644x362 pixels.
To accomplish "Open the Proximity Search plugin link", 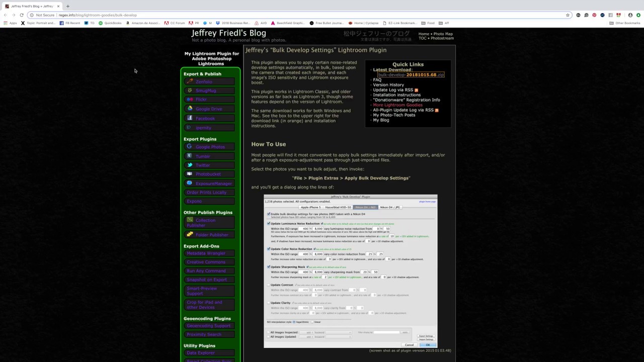I will coord(204,334).
